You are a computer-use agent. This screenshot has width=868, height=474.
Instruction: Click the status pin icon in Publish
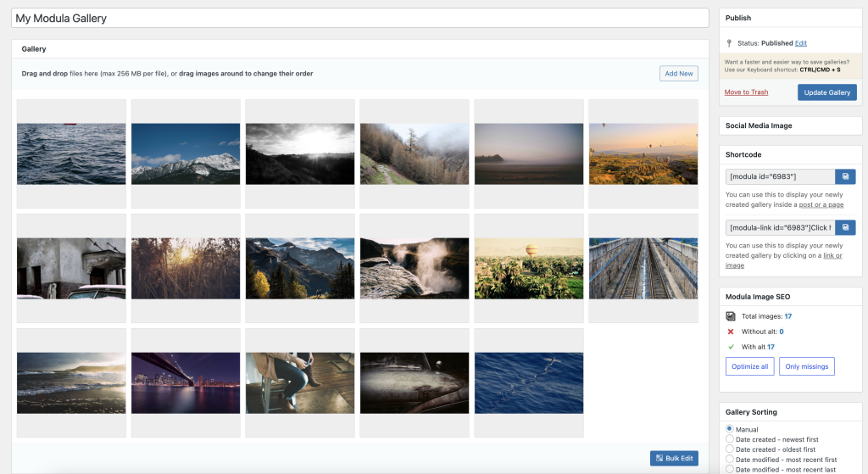730,43
